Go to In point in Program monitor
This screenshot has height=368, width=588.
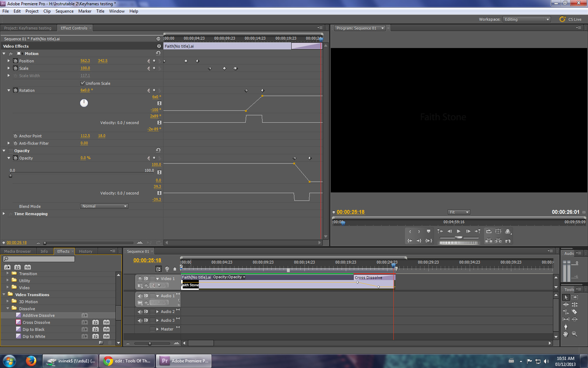tap(410, 241)
